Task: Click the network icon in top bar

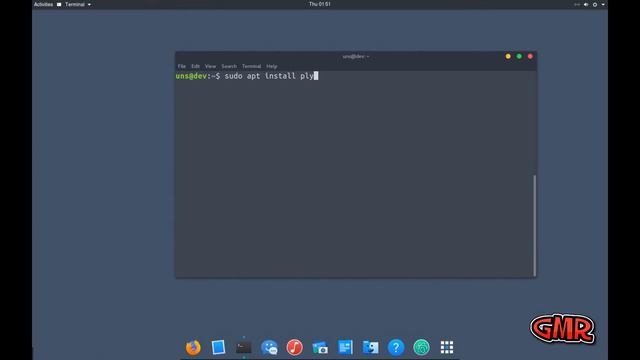Action: (x=577, y=4)
